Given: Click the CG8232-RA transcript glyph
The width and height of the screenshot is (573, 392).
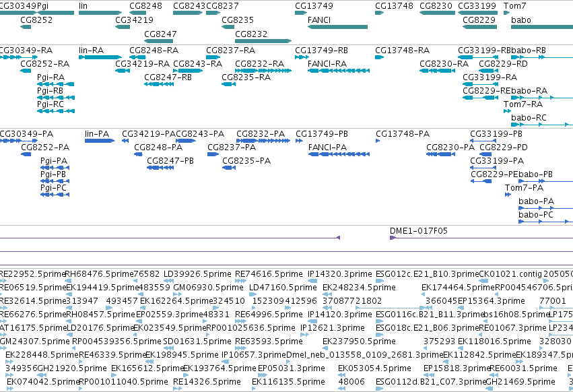Looking at the screenshot, I should 263,71.
